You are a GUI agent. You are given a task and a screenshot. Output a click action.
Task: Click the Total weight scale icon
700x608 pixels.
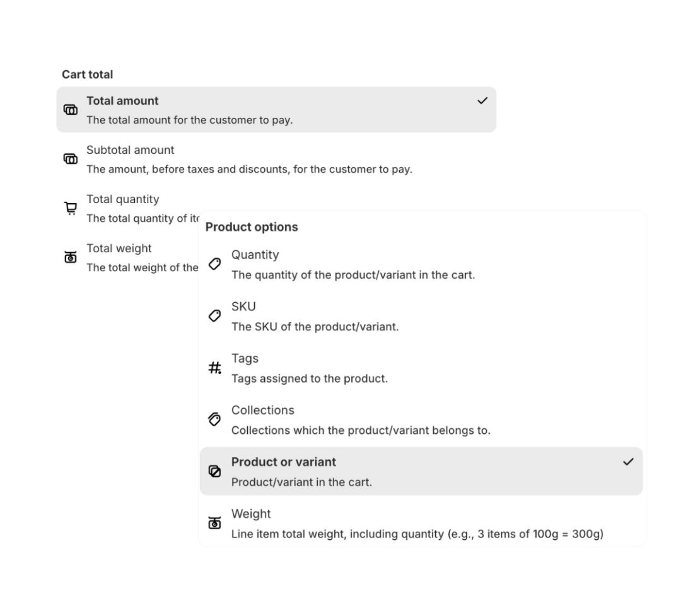click(71, 256)
